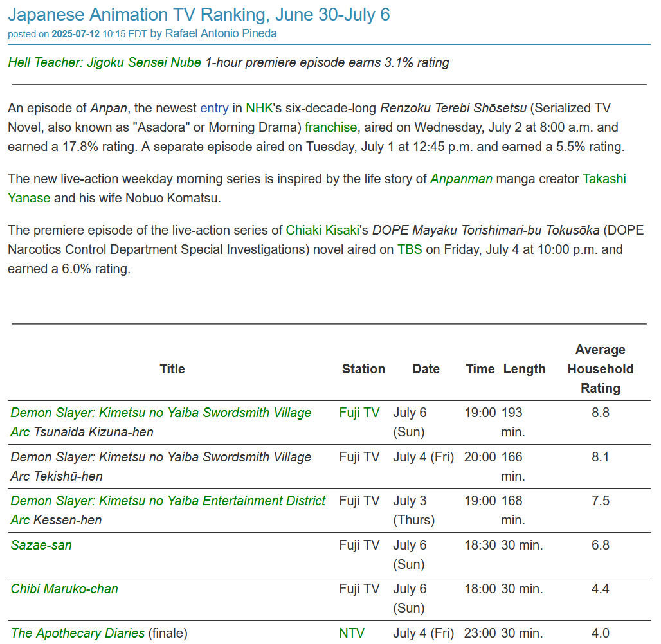Select the 18:30 time for Sazae-san

(x=480, y=545)
